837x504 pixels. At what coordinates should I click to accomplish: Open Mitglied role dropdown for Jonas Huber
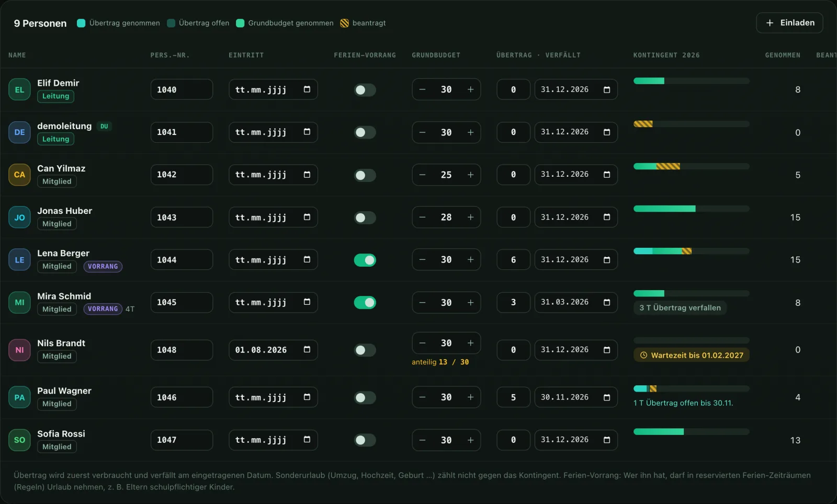pyautogui.click(x=57, y=224)
